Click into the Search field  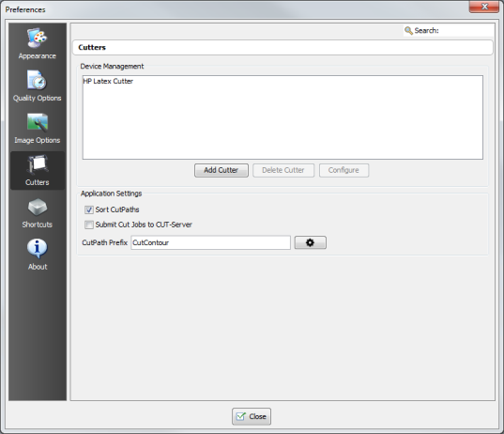466,31
